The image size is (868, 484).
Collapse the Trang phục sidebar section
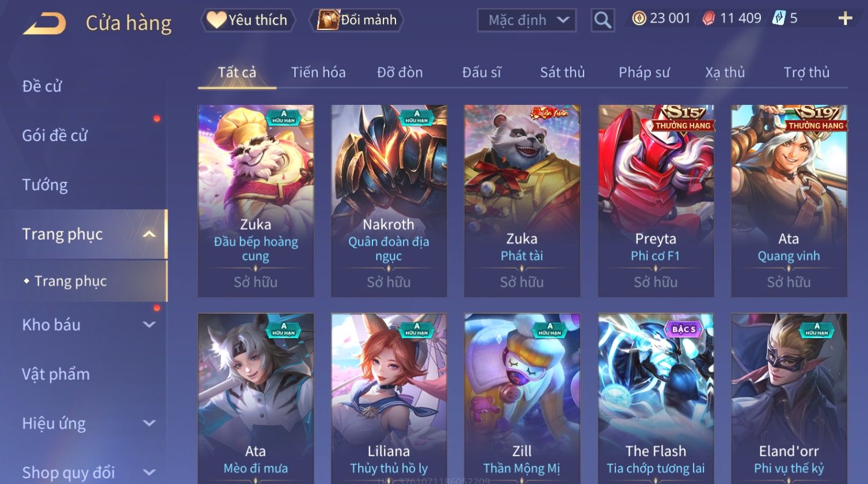(x=150, y=234)
